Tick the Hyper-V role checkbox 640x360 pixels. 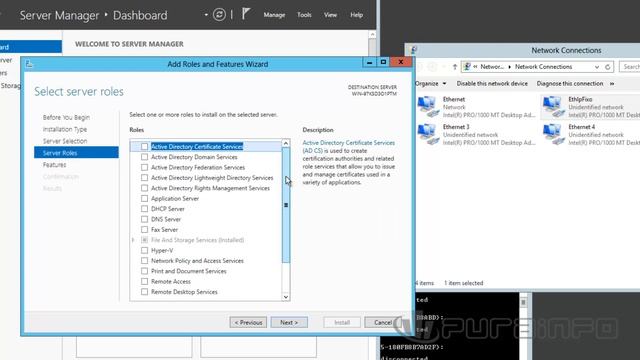pos(144,250)
